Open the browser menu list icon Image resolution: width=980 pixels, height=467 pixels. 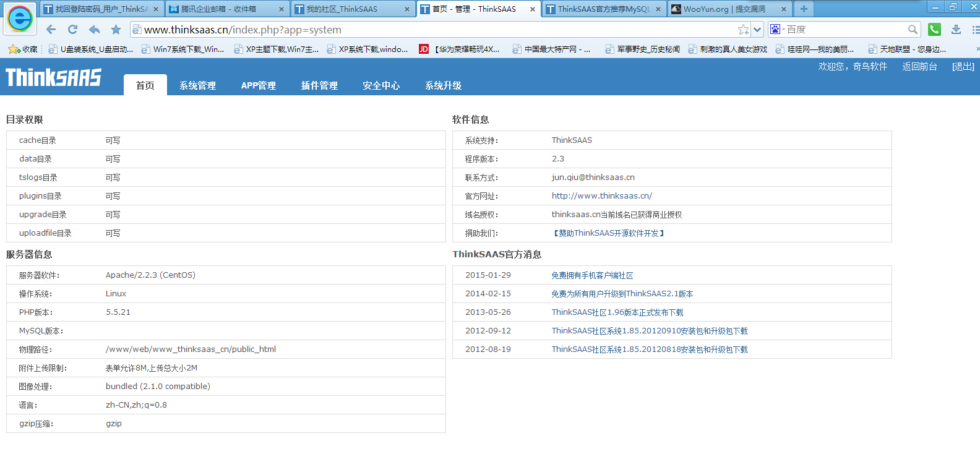[976, 30]
